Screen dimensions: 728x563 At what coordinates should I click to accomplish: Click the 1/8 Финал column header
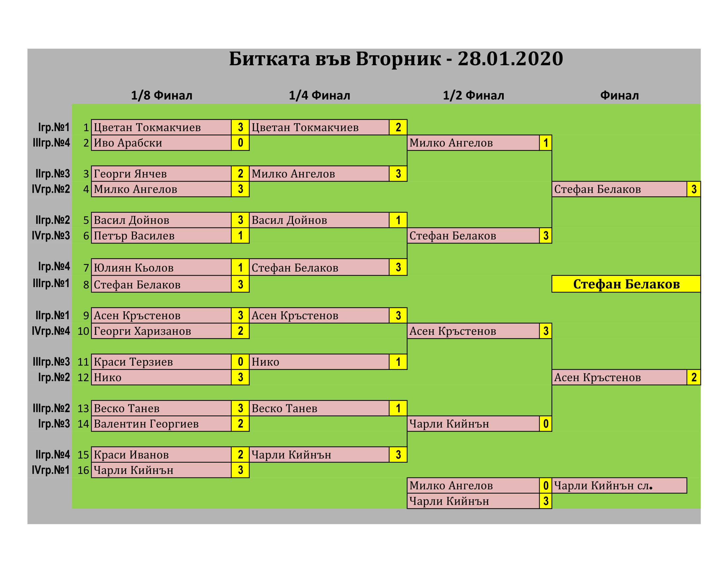(x=161, y=95)
